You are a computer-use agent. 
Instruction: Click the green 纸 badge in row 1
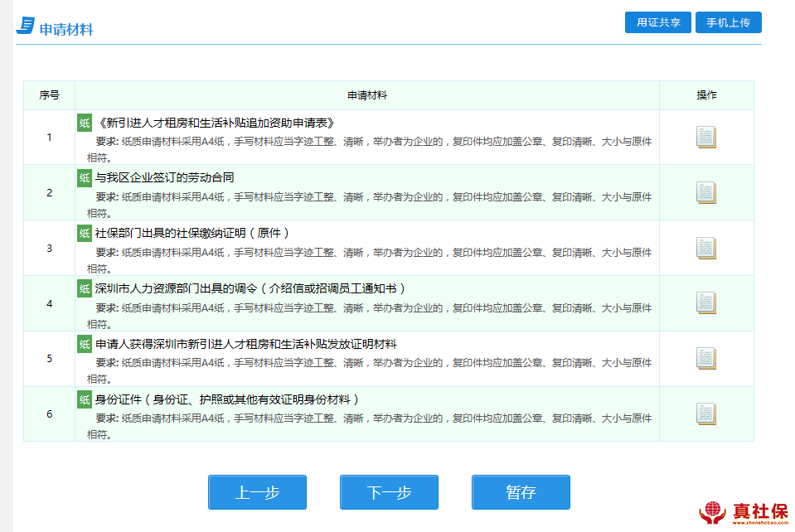click(85, 123)
